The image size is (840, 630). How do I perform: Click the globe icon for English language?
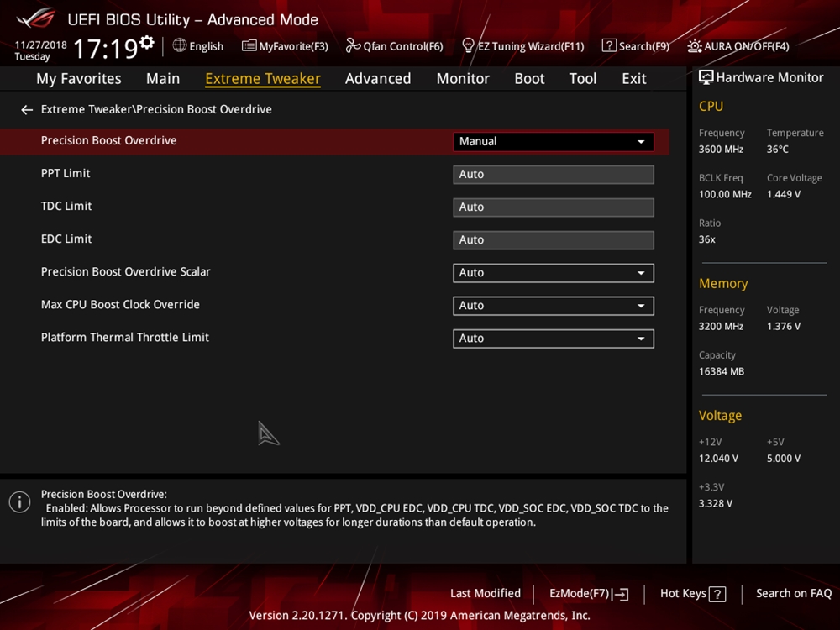pos(180,45)
